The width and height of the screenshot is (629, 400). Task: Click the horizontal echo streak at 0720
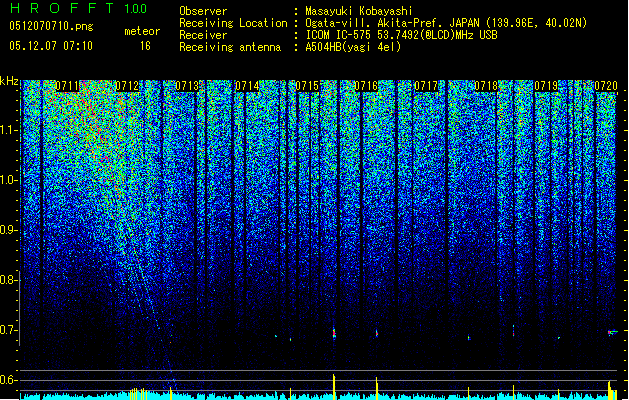click(613, 332)
